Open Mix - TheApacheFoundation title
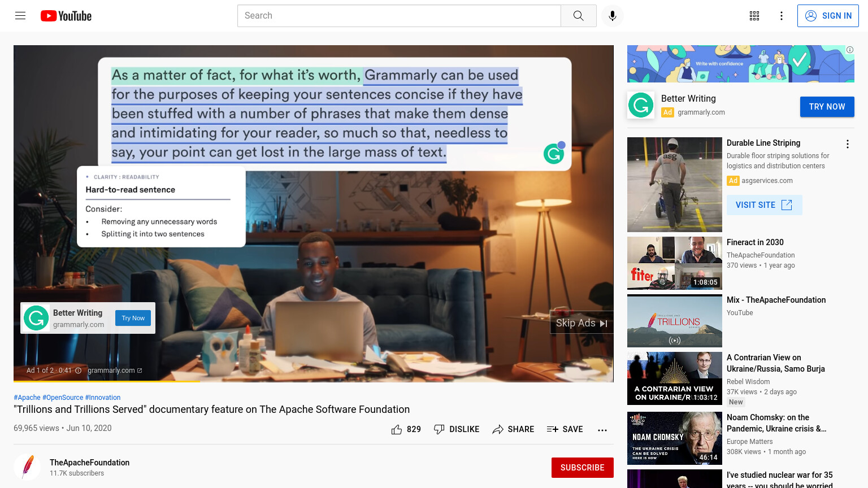Image resolution: width=868 pixels, height=488 pixels. 776,300
